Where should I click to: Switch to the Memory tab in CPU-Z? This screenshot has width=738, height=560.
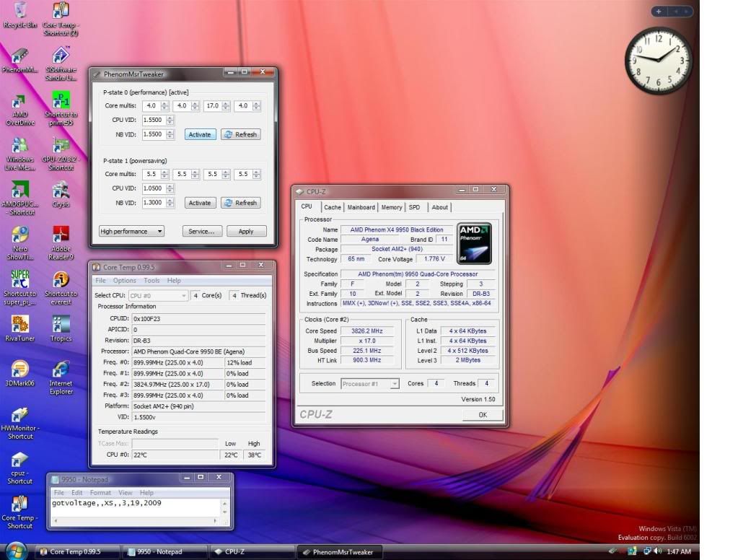tap(391, 207)
